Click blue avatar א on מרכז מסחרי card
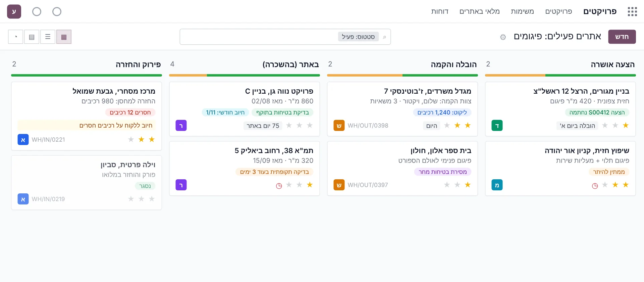Viewport: 644px width, 282px height. [23, 140]
